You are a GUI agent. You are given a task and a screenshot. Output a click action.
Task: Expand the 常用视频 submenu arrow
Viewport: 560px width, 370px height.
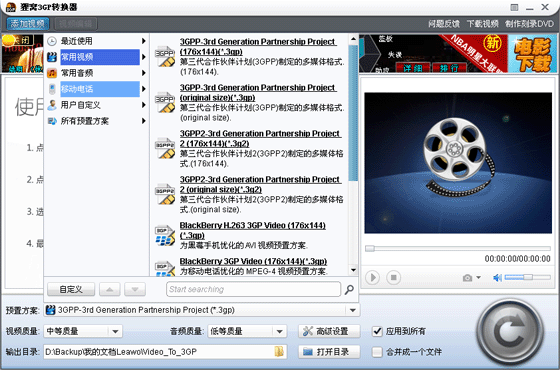pos(144,57)
